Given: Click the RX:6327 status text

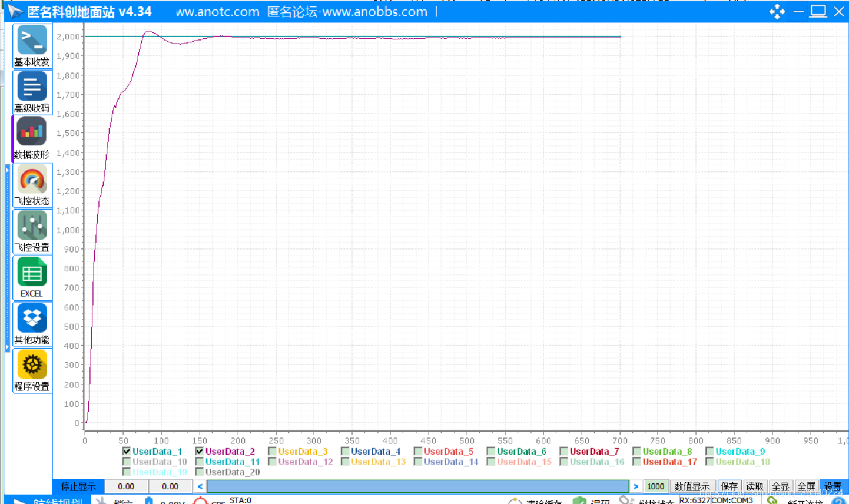Looking at the screenshot, I should [695, 500].
